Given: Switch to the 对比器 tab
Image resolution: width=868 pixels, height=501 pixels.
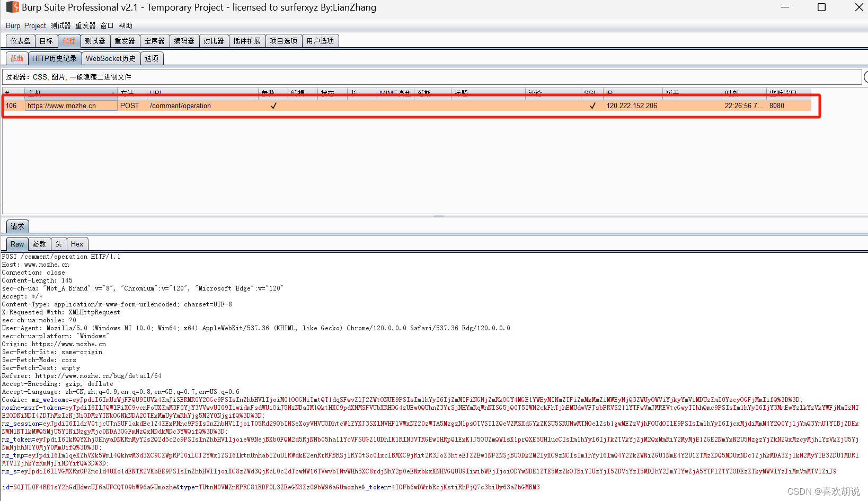Looking at the screenshot, I should point(214,40).
